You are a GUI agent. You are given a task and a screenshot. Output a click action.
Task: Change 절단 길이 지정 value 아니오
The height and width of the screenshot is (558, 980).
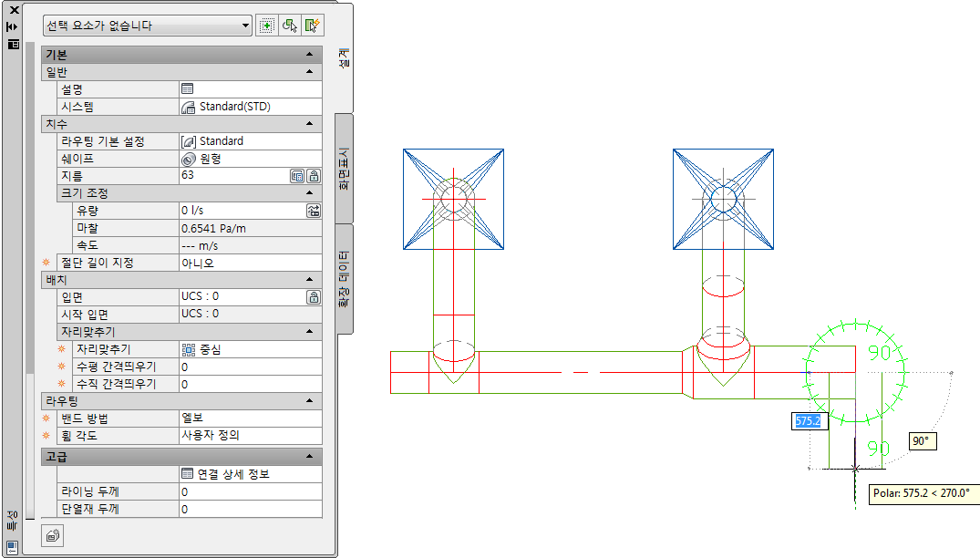click(251, 263)
